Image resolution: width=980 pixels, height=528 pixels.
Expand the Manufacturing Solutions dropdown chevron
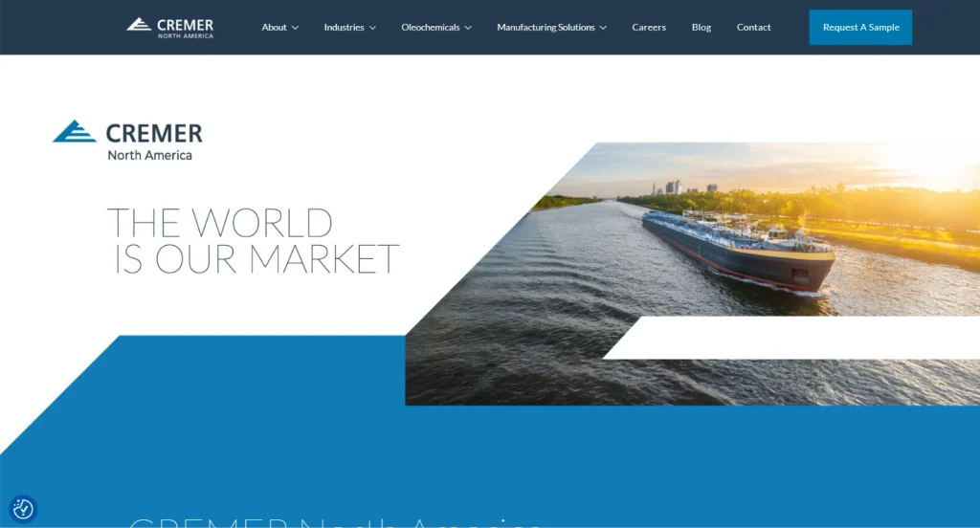pos(603,28)
